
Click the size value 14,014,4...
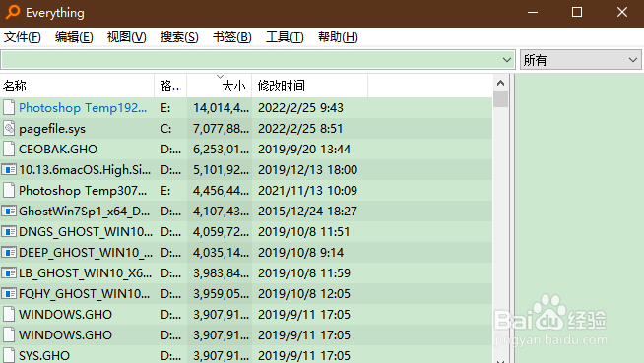(x=221, y=108)
